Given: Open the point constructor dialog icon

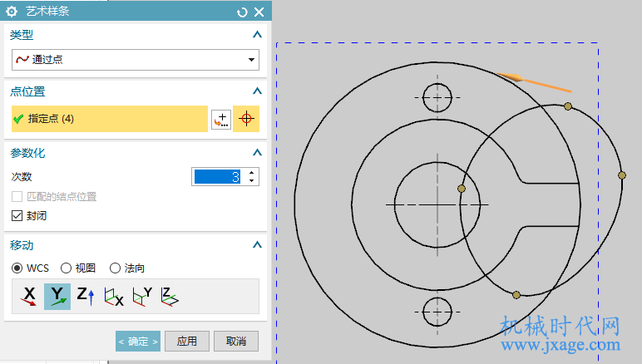Looking at the screenshot, I should click(221, 120).
